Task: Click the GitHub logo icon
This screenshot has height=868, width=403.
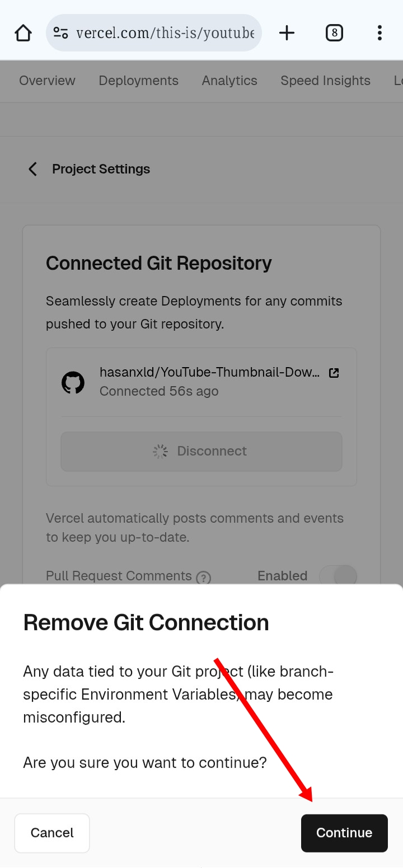Action: coord(73,383)
